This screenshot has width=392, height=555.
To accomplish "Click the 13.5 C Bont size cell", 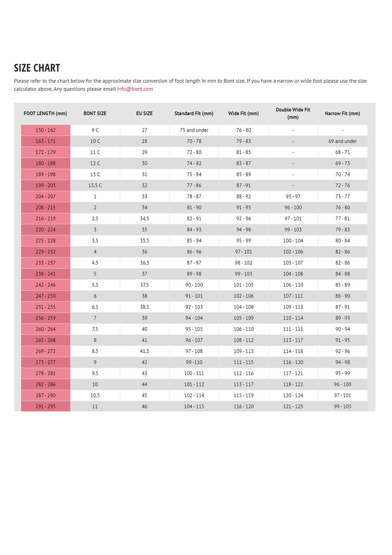I will tap(95, 185).
